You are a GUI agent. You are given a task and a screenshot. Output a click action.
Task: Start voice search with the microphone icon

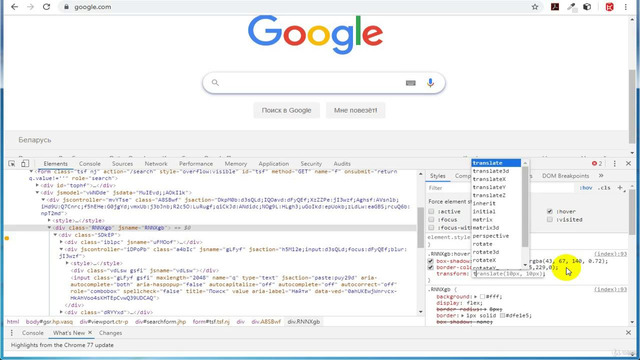[x=430, y=83]
